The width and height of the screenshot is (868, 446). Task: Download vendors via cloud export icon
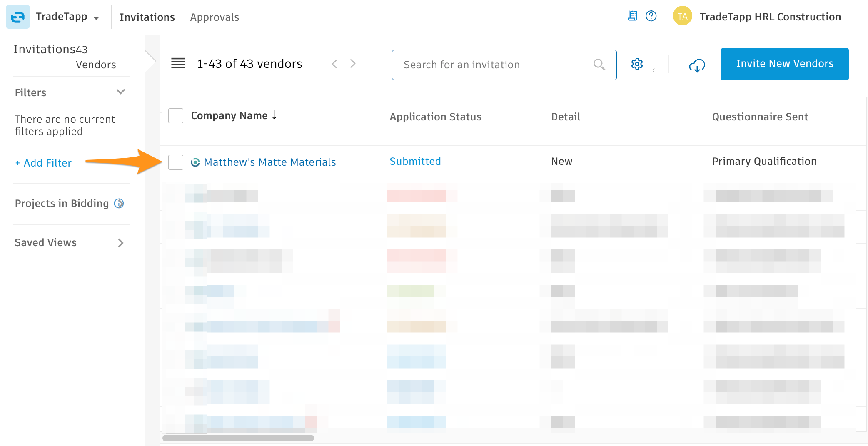tap(697, 65)
